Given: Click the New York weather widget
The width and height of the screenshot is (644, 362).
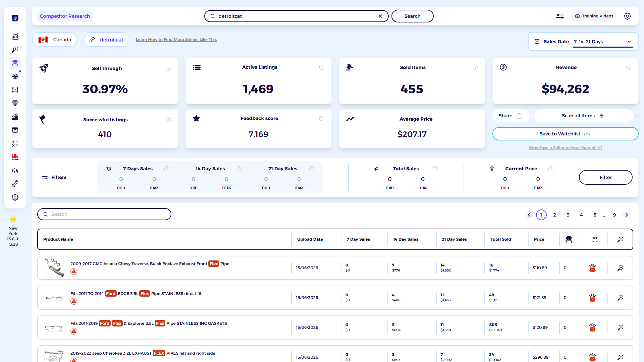Looking at the screenshot, I should pyautogui.click(x=13, y=232).
